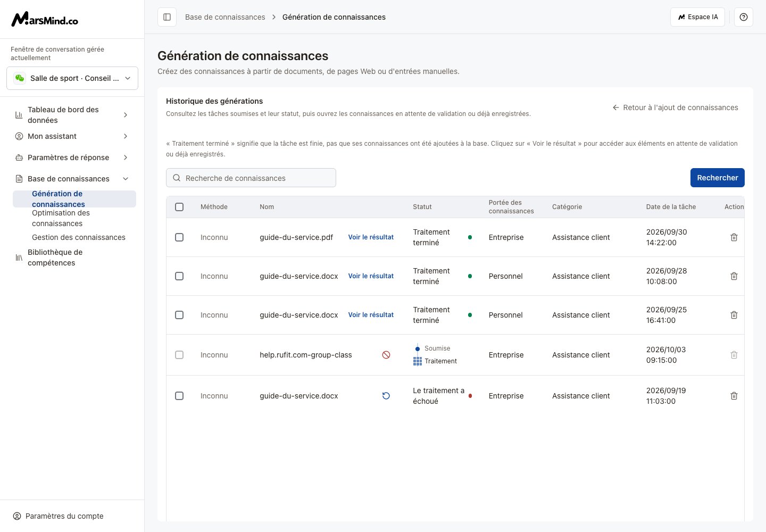Focus the Recherche de connaissances field
The height and width of the screenshot is (532, 766).
251,178
